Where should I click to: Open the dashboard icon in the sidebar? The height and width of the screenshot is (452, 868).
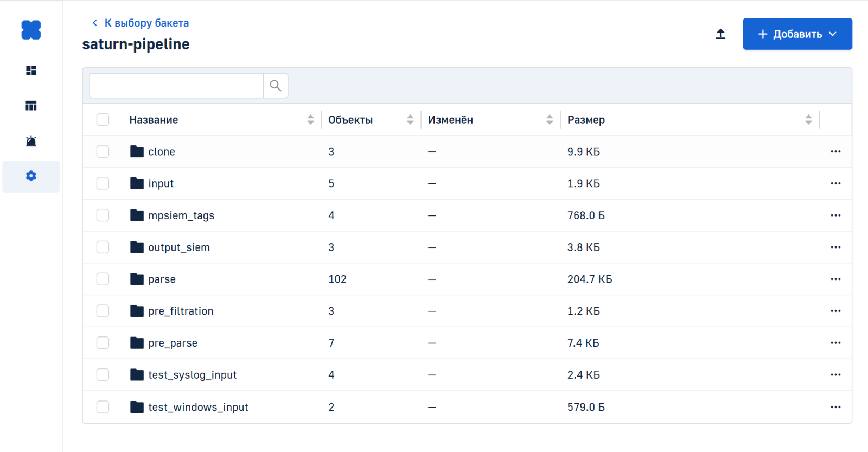(x=31, y=71)
